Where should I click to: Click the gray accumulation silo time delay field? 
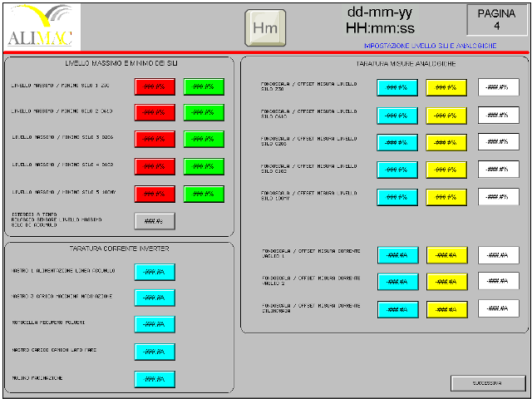click(x=155, y=221)
